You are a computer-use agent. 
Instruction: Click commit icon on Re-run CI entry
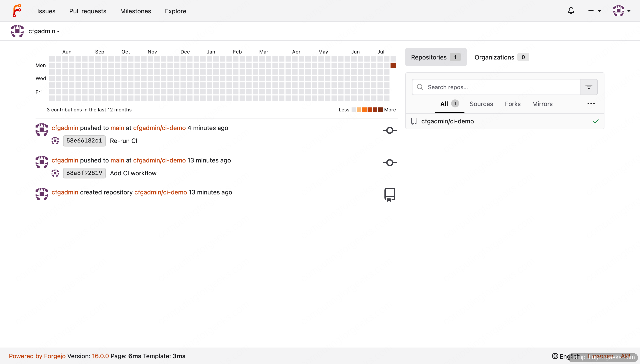click(390, 130)
